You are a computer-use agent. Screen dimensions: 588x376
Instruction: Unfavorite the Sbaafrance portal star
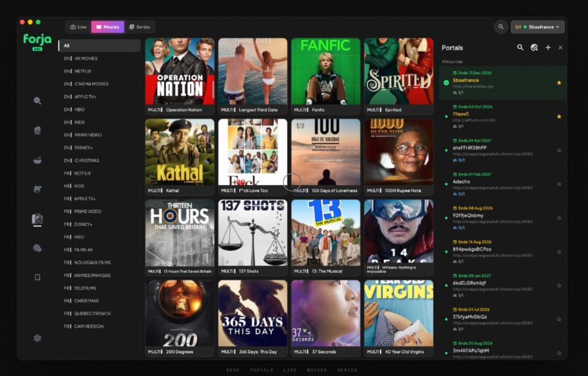pyautogui.click(x=559, y=83)
